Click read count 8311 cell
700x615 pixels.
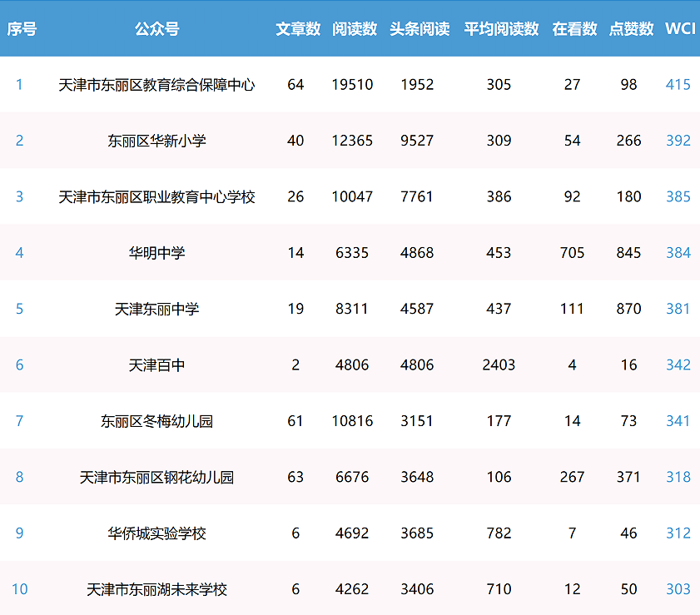point(352,309)
